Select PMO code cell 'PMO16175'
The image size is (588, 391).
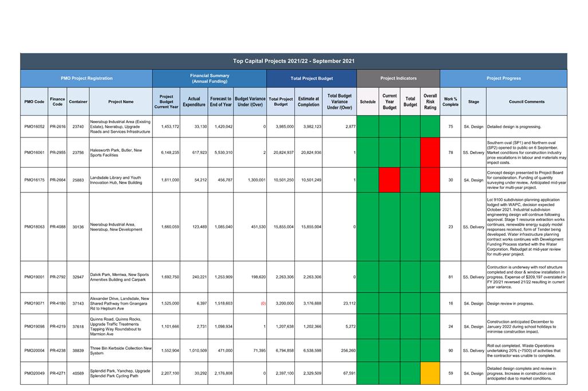point(34,180)
